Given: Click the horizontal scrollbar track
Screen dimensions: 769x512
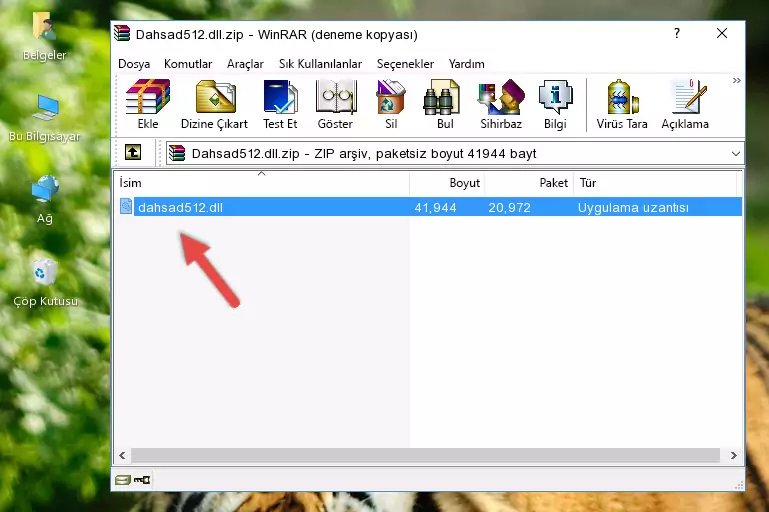Looking at the screenshot, I should point(426,455).
